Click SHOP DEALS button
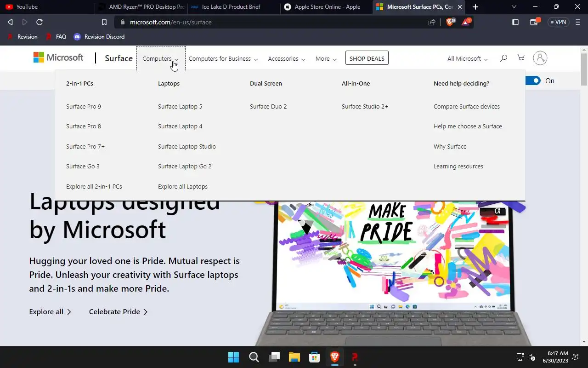 pyautogui.click(x=367, y=58)
